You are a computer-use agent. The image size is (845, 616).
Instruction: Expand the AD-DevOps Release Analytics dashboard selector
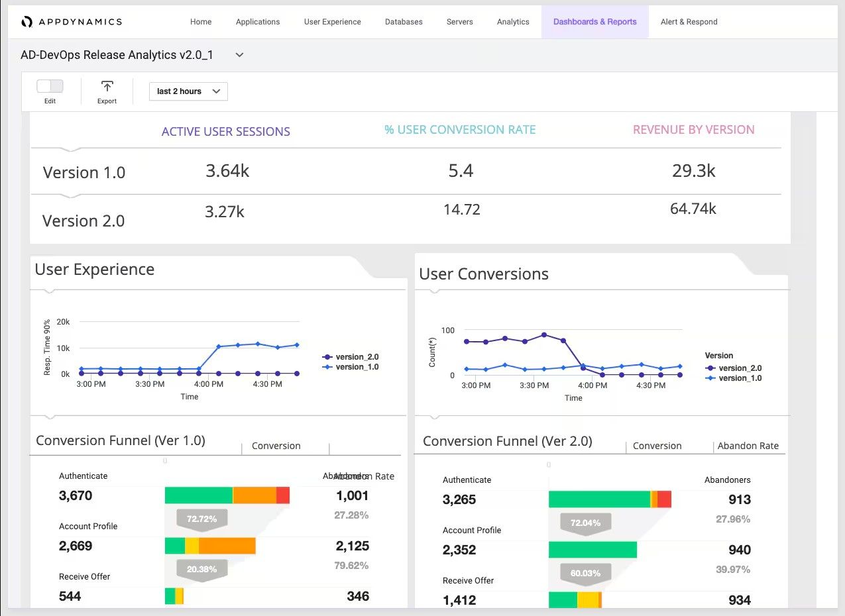pyautogui.click(x=239, y=56)
